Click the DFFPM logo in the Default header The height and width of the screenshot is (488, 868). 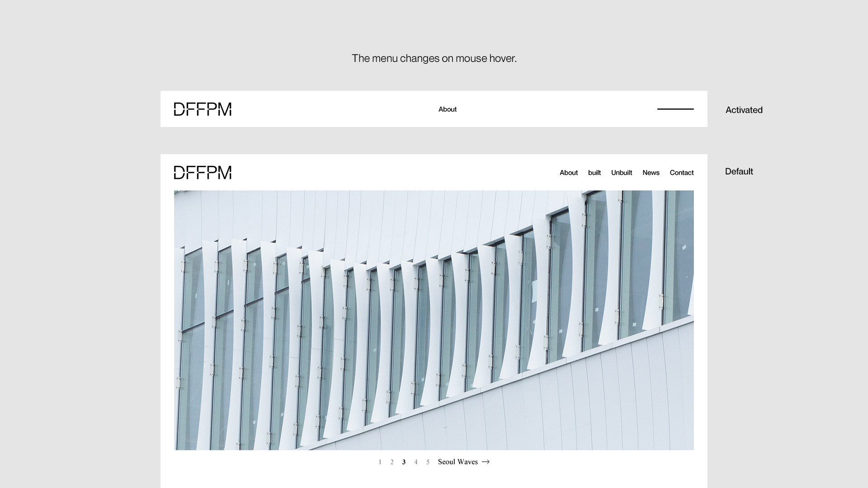(x=203, y=172)
